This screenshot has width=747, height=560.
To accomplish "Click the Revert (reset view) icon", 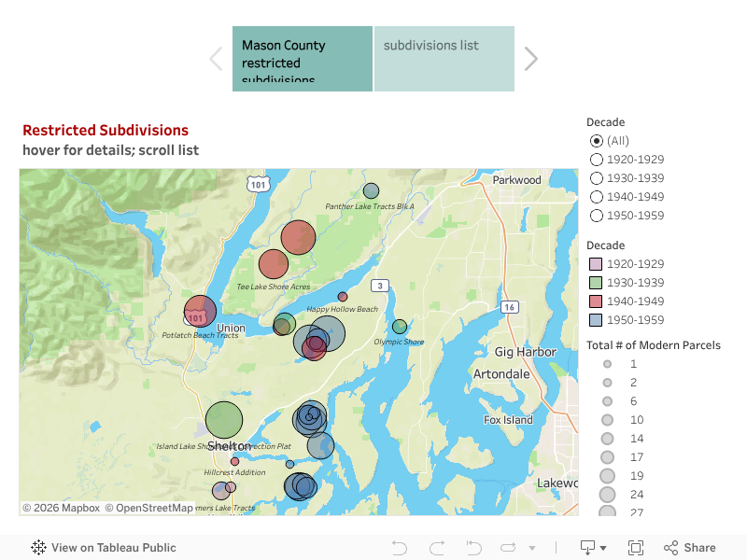I will click(x=473, y=548).
